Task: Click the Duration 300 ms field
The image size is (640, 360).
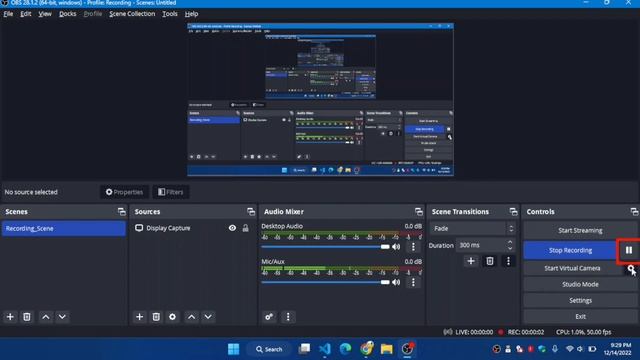Action: [481, 245]
